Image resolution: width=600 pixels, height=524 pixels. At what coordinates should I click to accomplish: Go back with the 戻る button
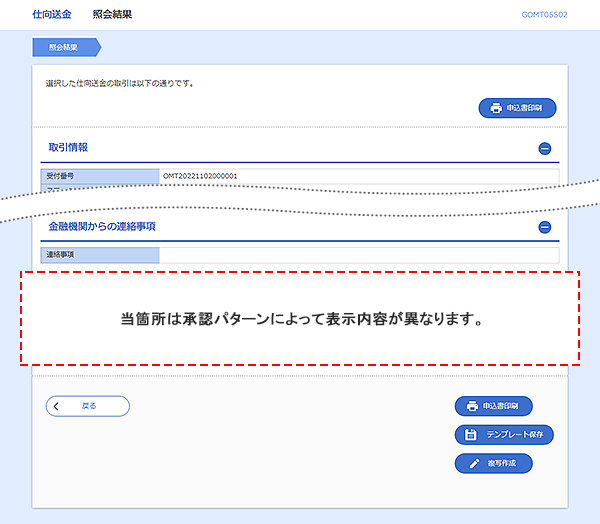point(88,406)
